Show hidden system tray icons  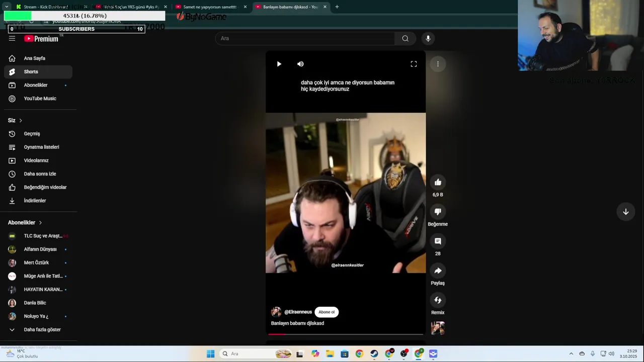coord(571,354)
